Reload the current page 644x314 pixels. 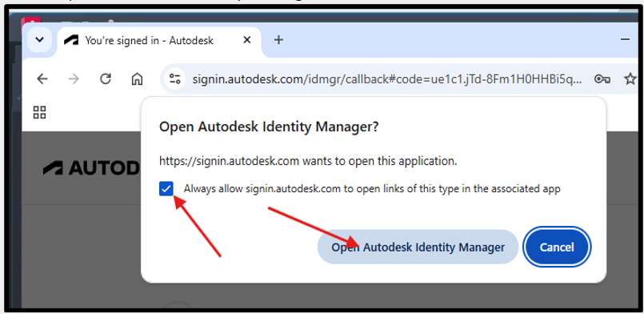[x=106, y=78]
